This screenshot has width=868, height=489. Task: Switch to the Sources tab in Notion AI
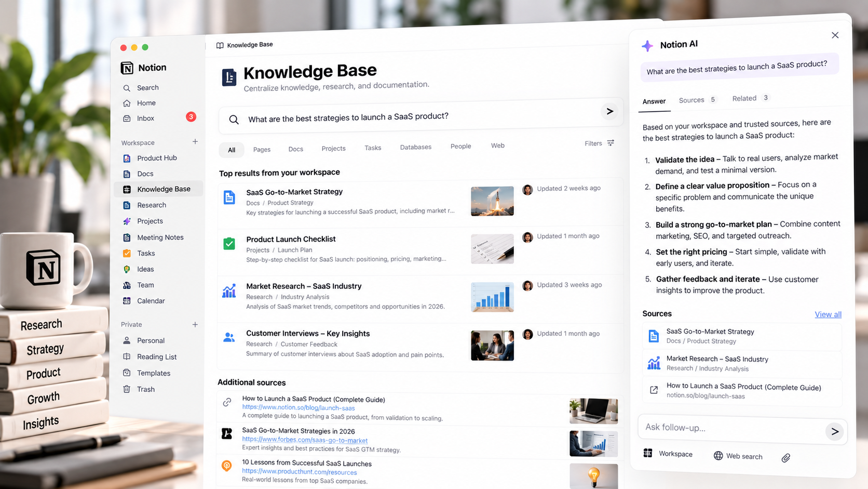click(x=697, y=100)
